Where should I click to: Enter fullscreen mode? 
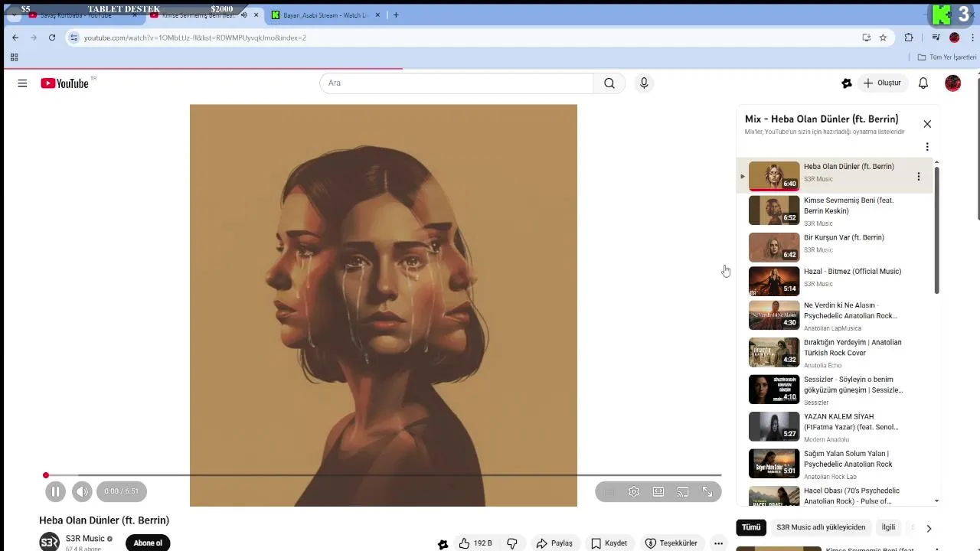707,491
